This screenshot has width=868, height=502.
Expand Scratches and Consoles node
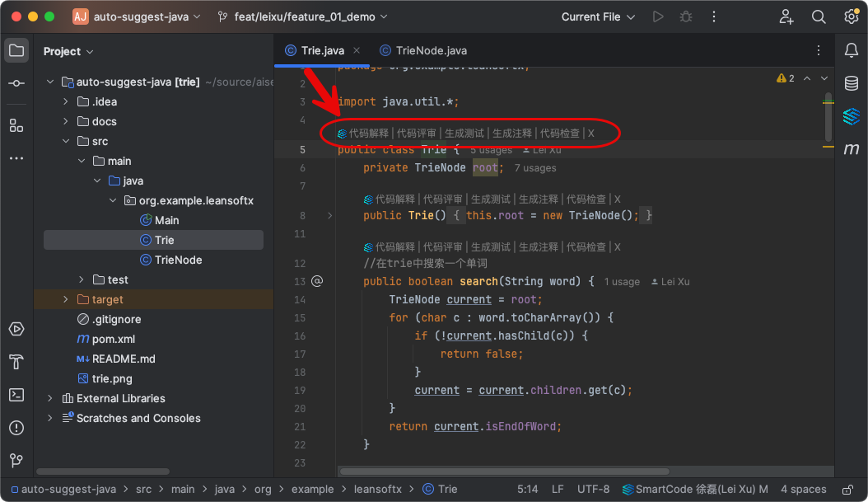click(49, 419)
